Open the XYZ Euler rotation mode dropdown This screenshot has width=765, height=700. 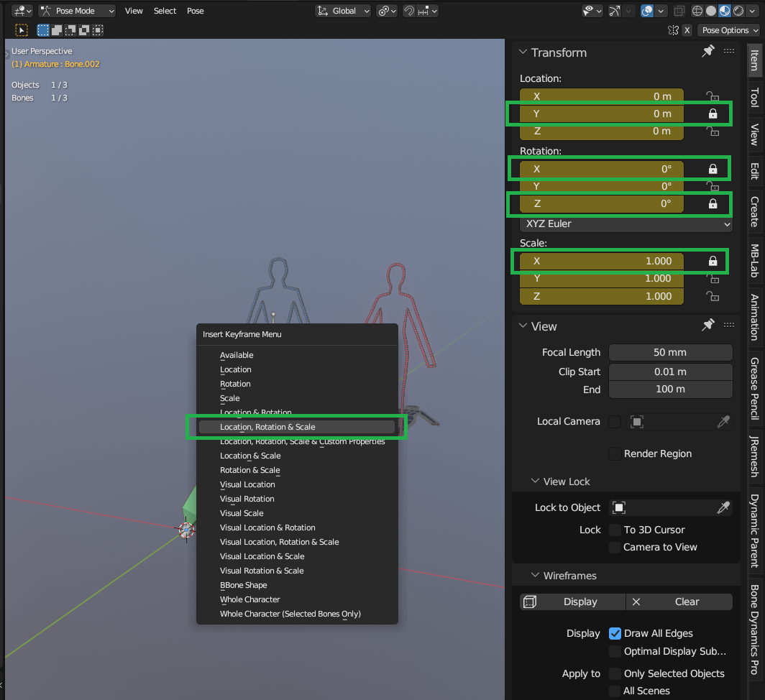(x=626, y=224)
